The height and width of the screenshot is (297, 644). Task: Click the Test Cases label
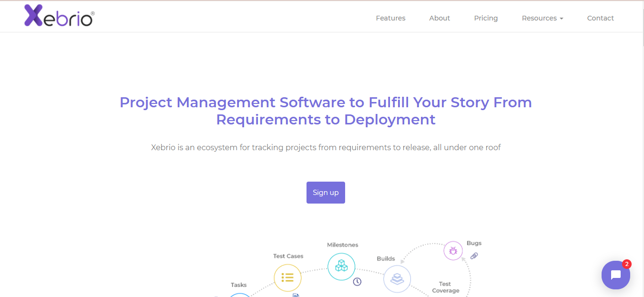[288, 256]
